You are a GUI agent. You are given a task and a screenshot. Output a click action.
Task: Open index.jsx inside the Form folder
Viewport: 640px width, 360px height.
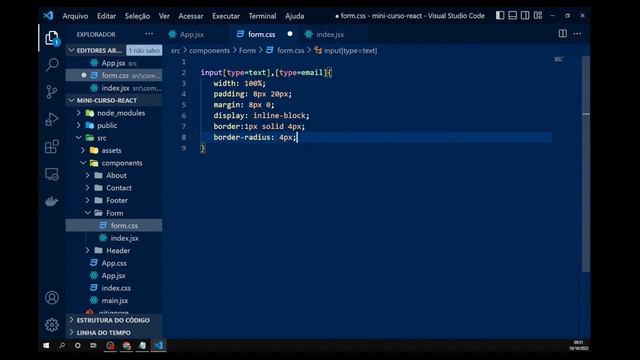coord(114,238)
